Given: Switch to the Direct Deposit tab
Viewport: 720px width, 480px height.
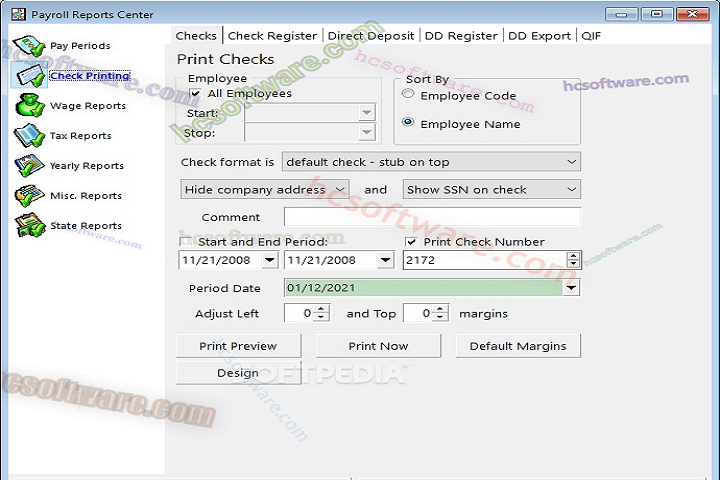Looking at the screenshot, I should 371,36.
